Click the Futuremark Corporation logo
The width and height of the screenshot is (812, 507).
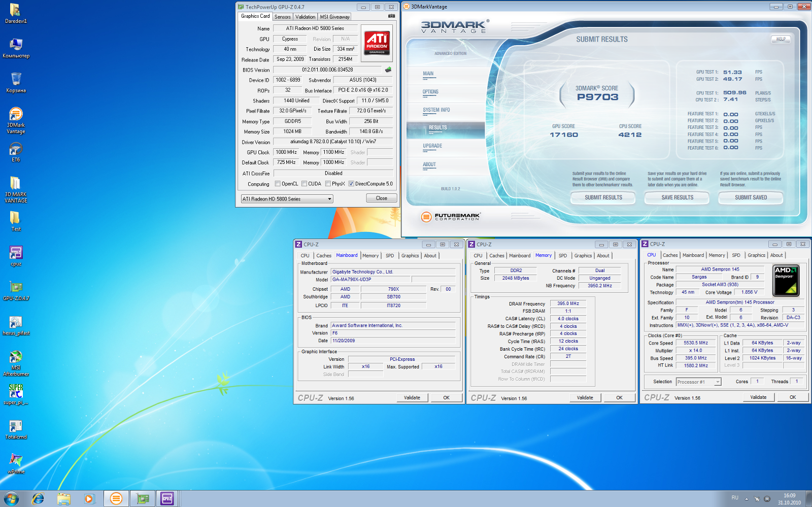(x=451, y=217)
